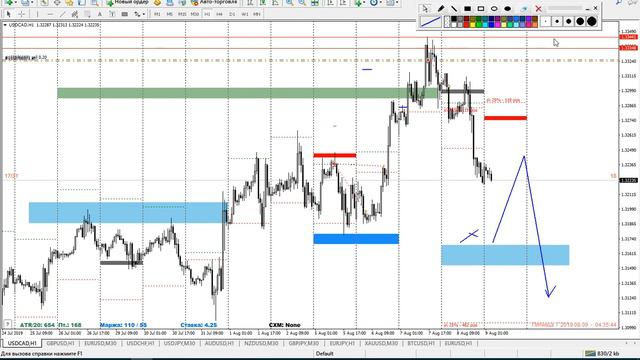This screenshot has height=360, width=640.
Task: Open the indicators list dropdown
Action: (360, 2)
